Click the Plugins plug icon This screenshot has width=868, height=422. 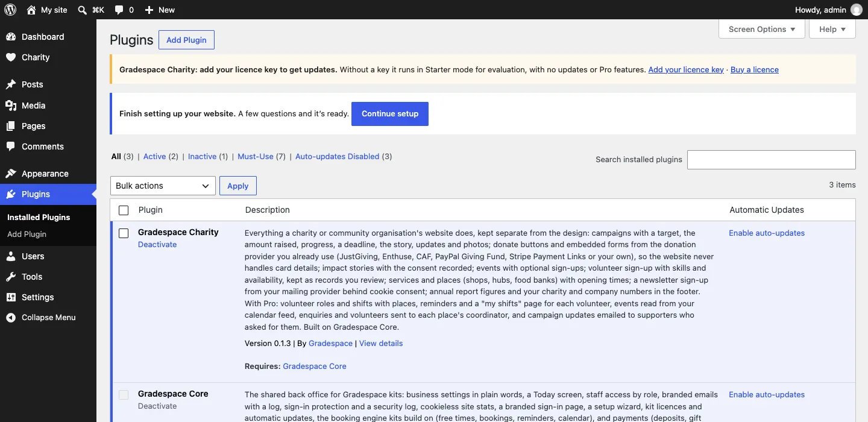(11, 194)
